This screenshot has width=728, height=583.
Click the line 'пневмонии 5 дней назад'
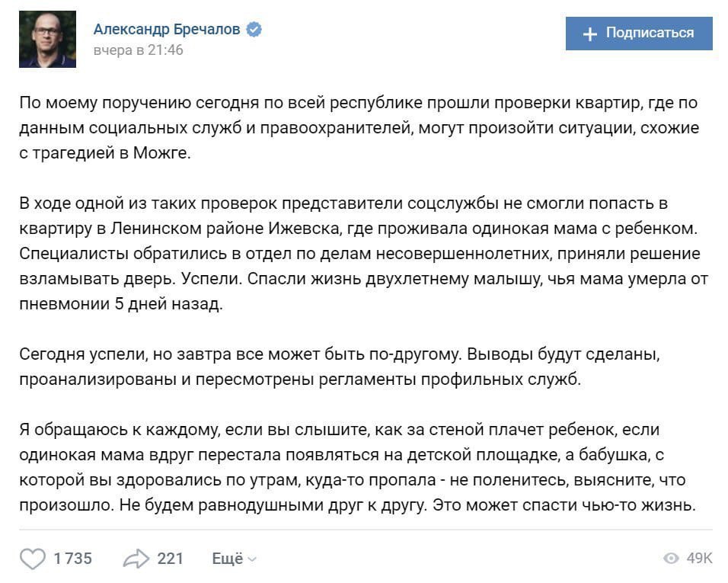(121, 304)
